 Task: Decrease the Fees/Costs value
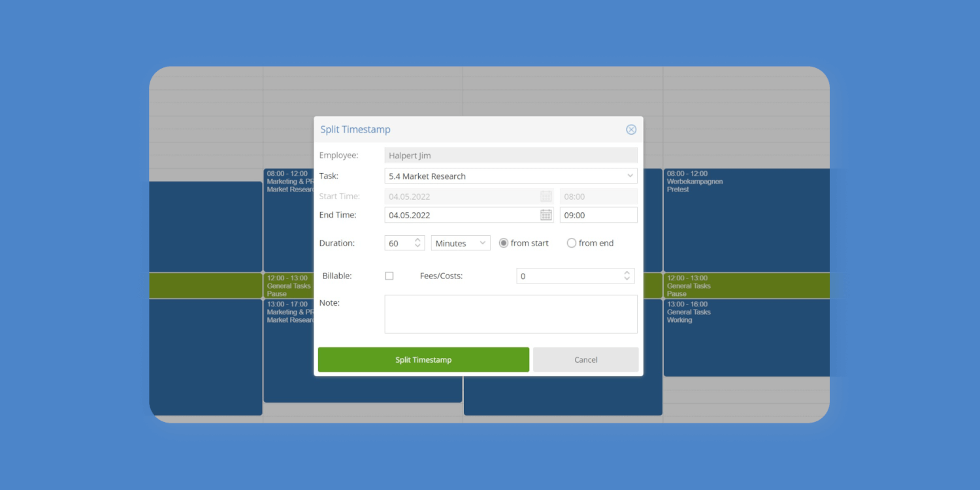627,279
